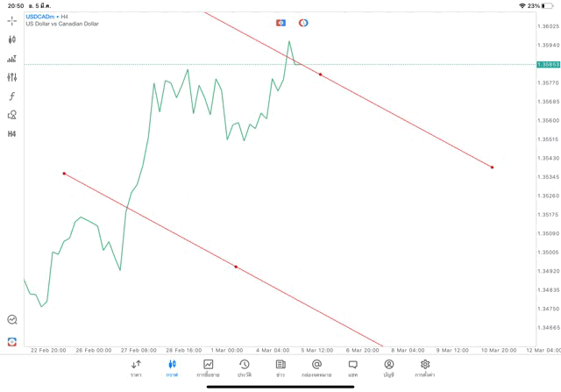Go to the การซื้อขาย trade tab
The image size is (561, 392).
point(209,368)
